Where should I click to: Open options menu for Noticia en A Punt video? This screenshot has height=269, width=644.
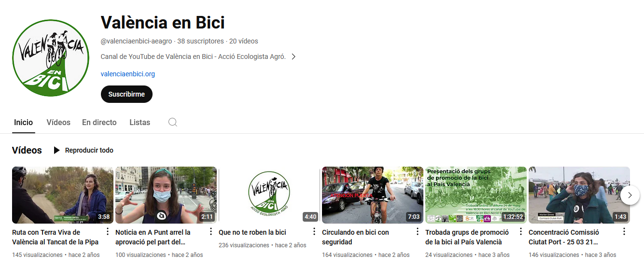tap(210, 232)
